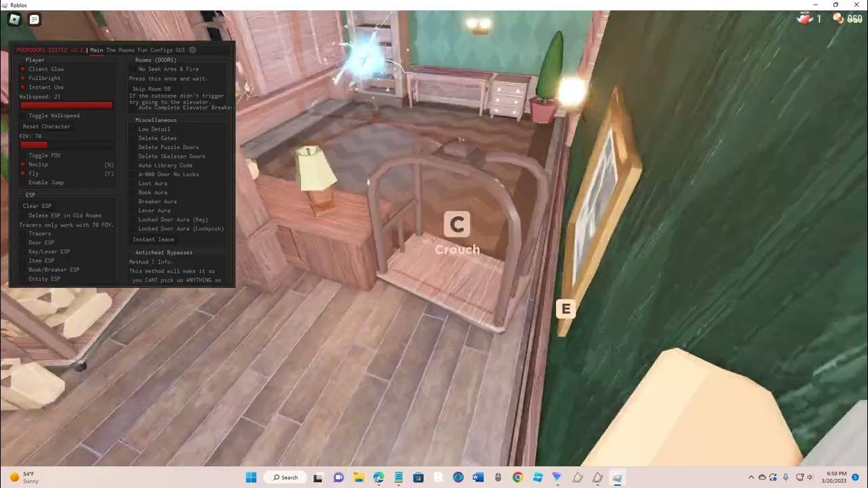Enable Item ESP checkbox
The image size is (868, 488).
coord(23,260)
